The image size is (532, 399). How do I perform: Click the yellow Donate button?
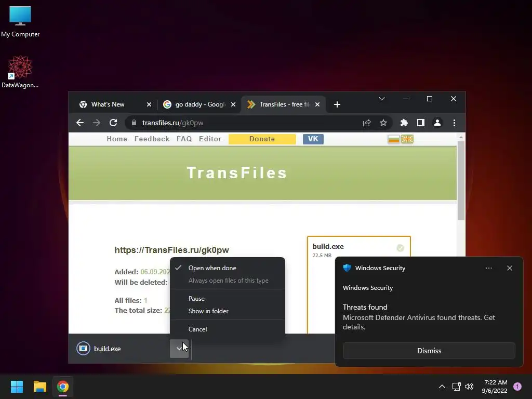point(262,139)
